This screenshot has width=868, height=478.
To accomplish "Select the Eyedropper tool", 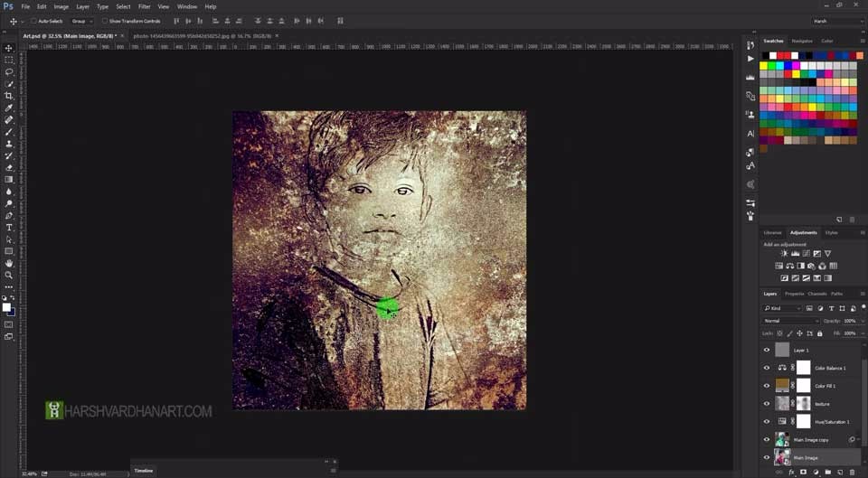I will pyautogui.click(x=9, y=108).
